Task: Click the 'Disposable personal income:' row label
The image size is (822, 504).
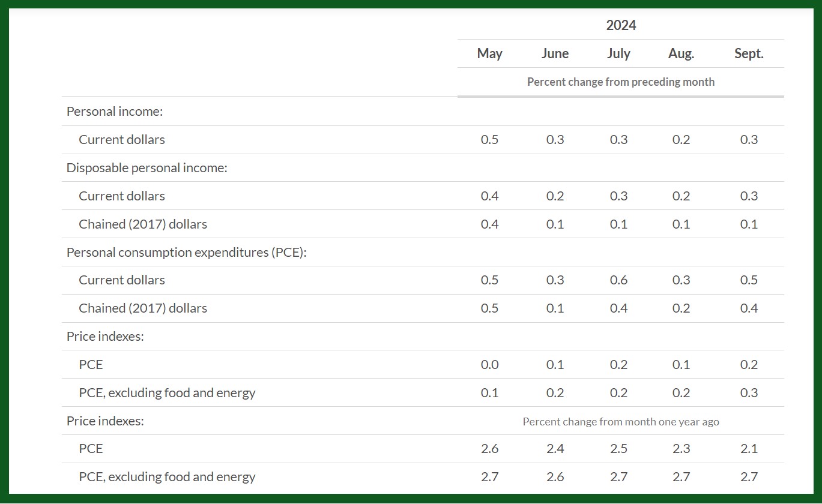Action: coord(147,167)
